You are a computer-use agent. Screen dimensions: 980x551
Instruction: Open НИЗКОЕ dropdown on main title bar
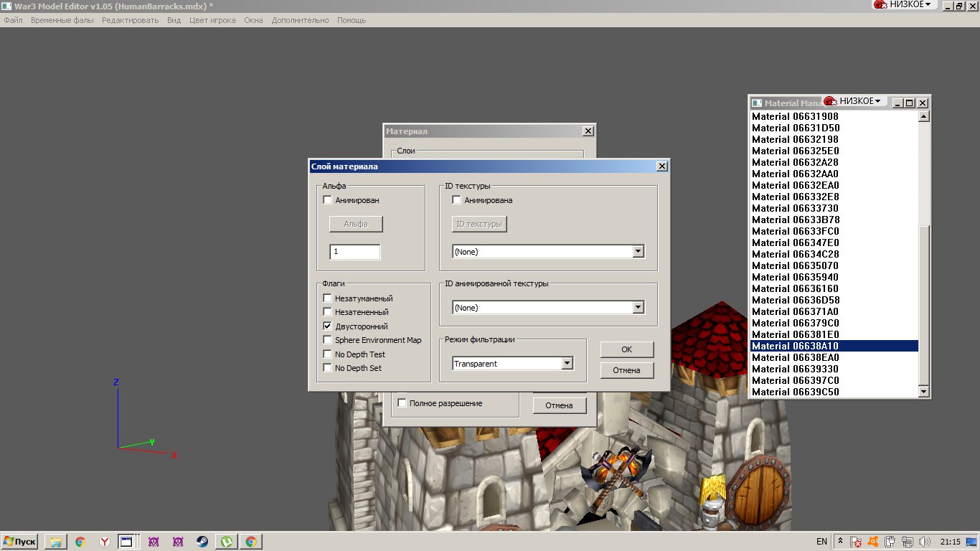pyautogui.click(x=903, y=4)
